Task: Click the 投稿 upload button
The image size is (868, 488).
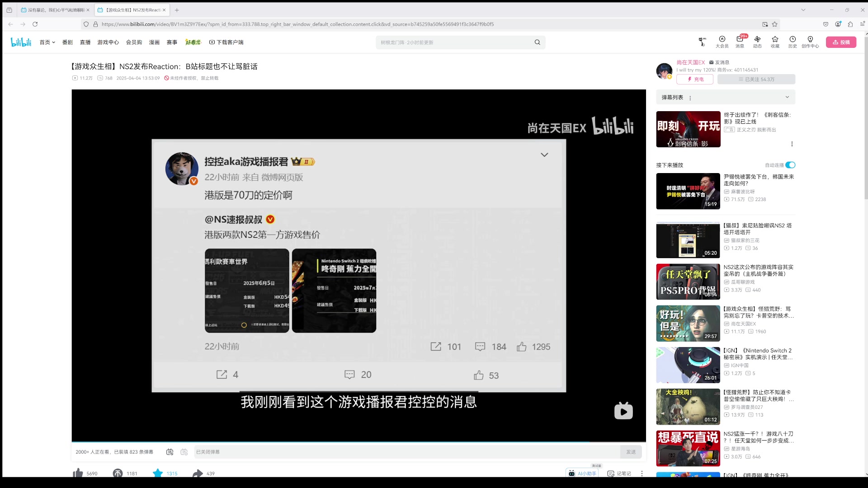Action: coord(841,42)
